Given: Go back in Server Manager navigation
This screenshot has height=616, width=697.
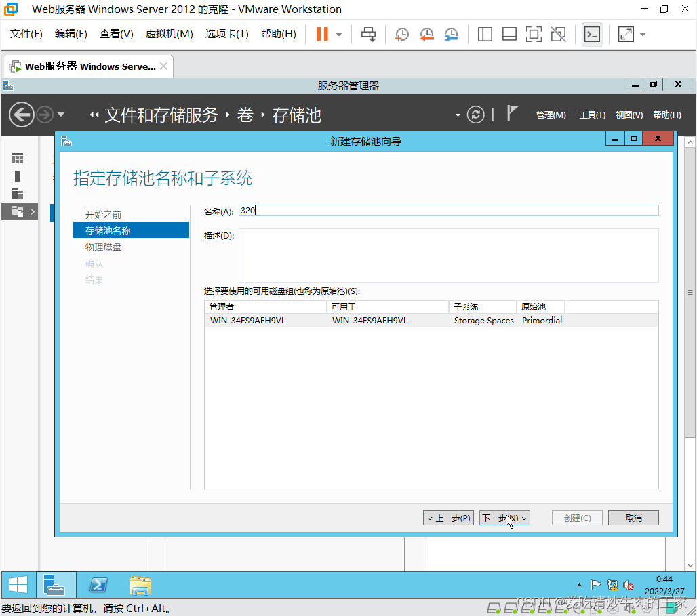Looking at the screenshot, I should pyautogui.click(x=21, y=115).
